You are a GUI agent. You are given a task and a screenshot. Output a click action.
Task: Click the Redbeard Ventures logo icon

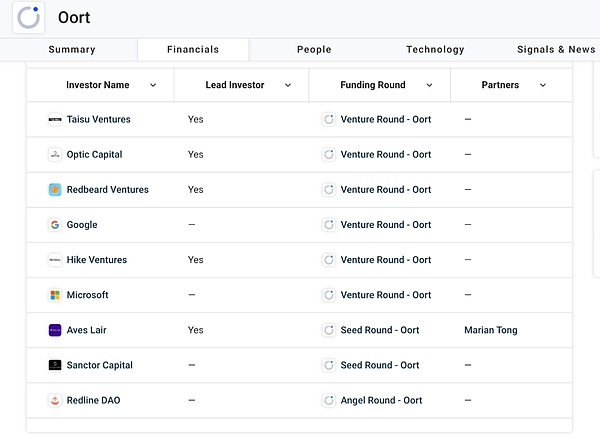pyautogui.click(x=55, y=190)
